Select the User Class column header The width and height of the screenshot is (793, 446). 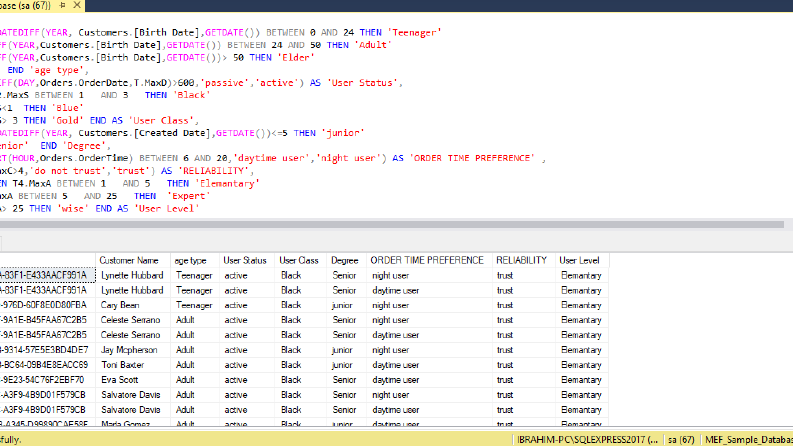tap(299, 260)
